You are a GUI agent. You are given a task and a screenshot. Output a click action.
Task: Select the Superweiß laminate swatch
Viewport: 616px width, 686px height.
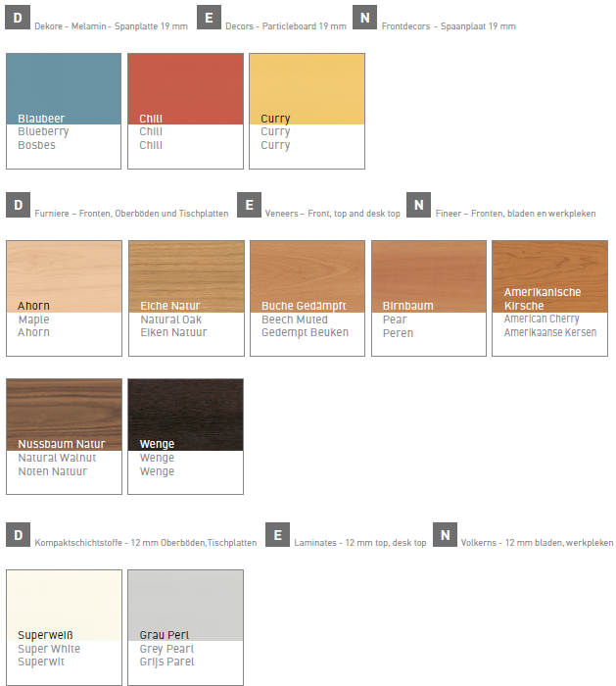pos(64,605)
